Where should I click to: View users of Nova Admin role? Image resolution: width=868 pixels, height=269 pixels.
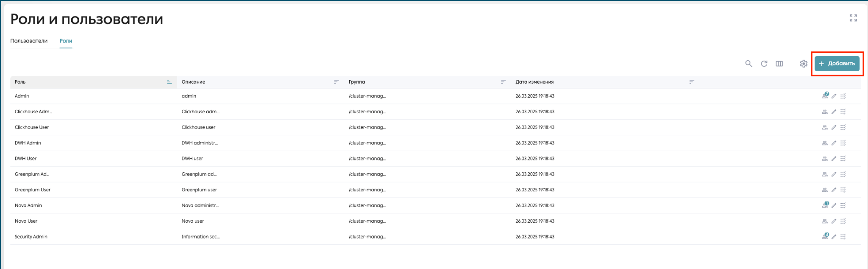(x=825, y=205)
